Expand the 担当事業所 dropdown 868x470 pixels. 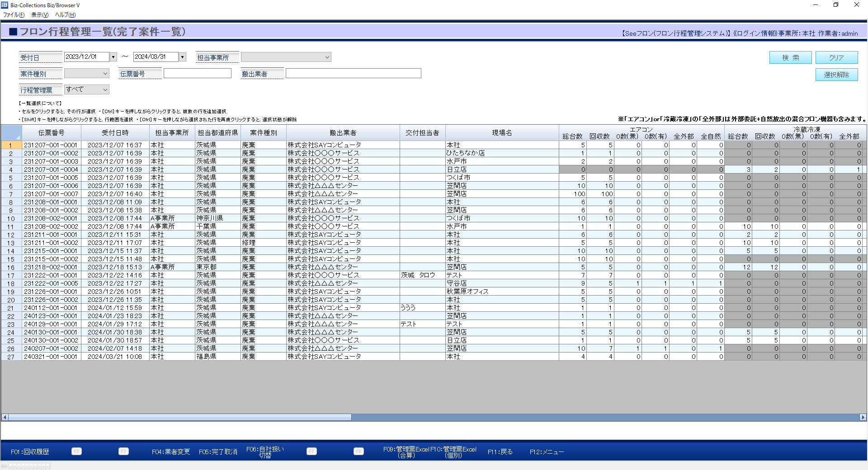[x=327, y=57]
